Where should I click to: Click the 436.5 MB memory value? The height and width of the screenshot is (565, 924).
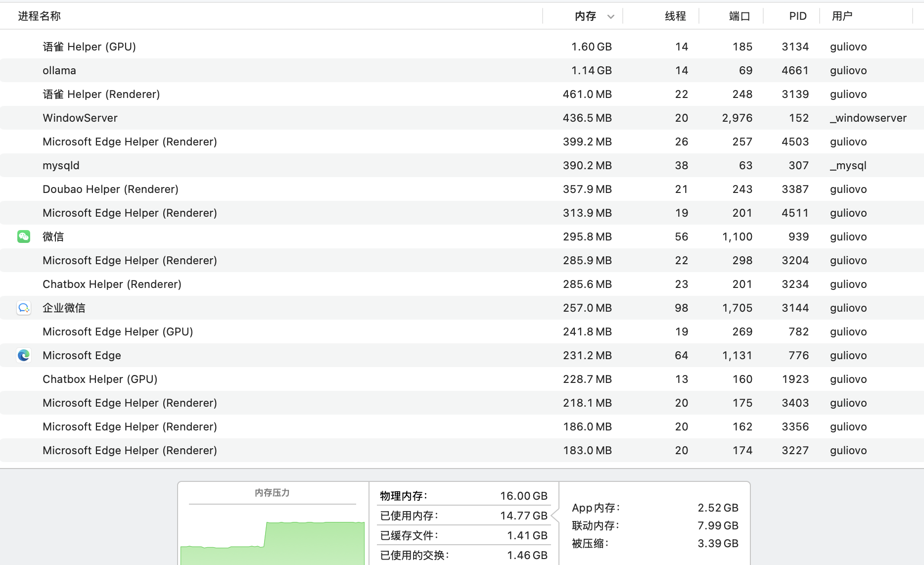587,118
